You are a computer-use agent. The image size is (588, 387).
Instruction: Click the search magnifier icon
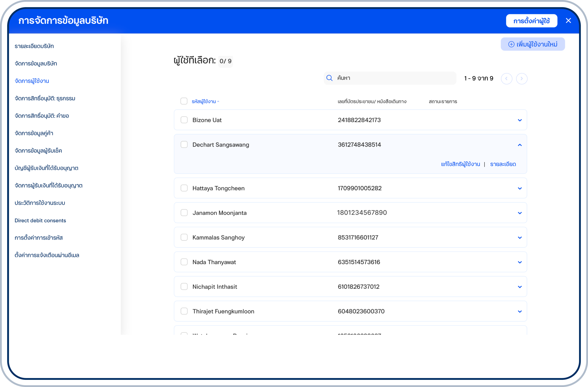pos(329,78)
